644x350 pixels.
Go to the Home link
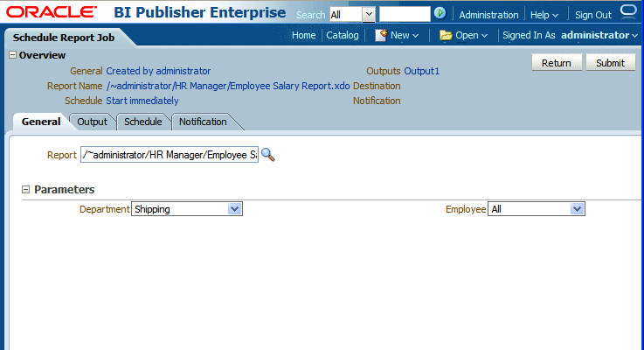coord(303,35)
